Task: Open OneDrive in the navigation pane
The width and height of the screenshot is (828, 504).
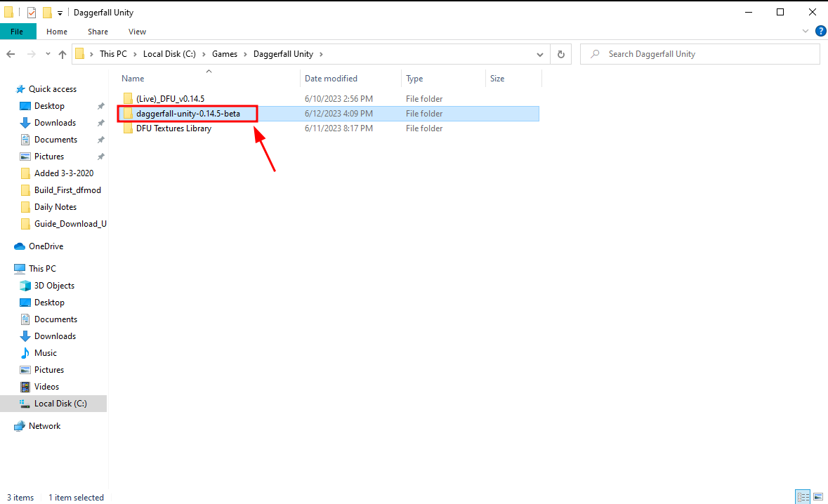Action: pos(46,246)
